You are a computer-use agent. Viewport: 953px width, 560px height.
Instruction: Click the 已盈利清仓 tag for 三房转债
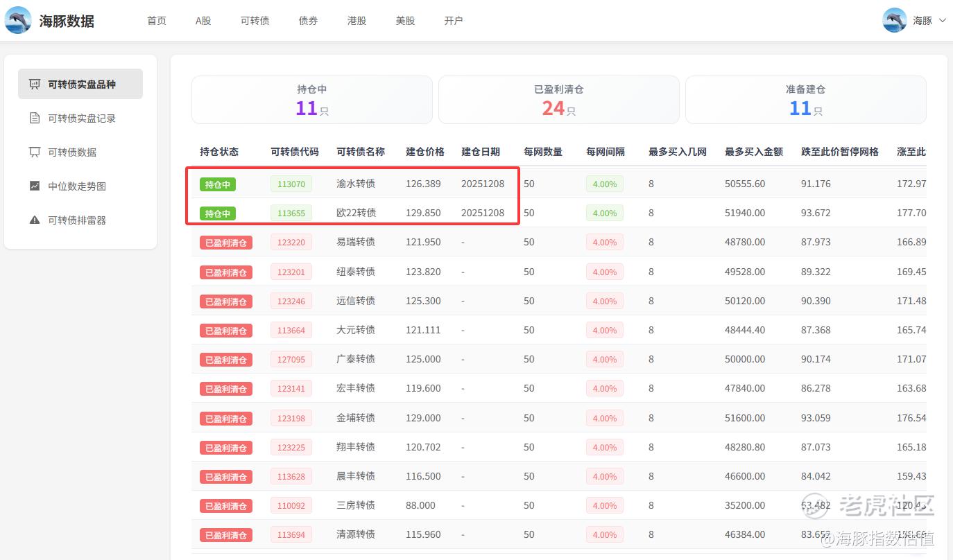pos(226,506)
